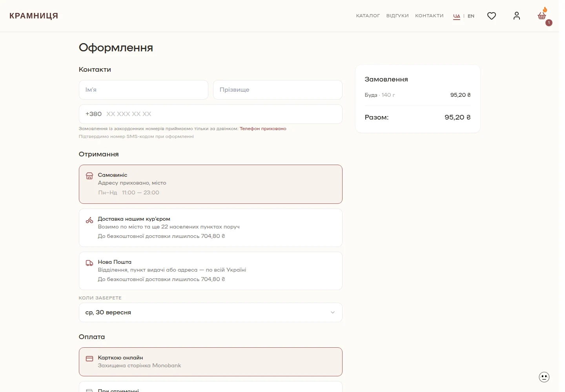Open the favorites heart icon
The image size is (565, 392).
[492, 16]
